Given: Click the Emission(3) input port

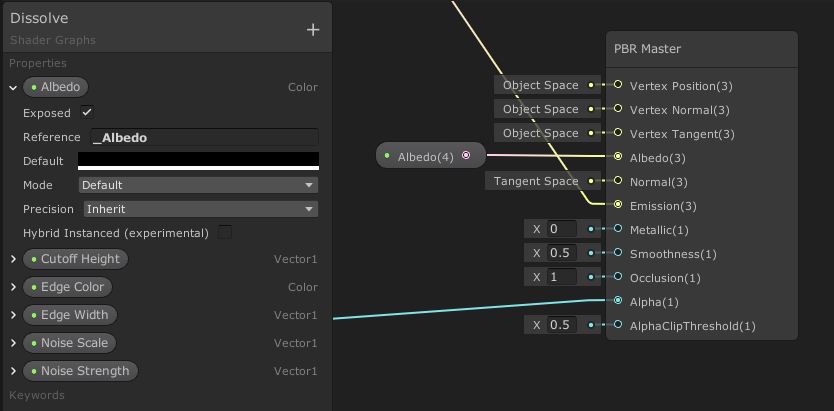Looking at the screenshot, I should click(618, 205).
